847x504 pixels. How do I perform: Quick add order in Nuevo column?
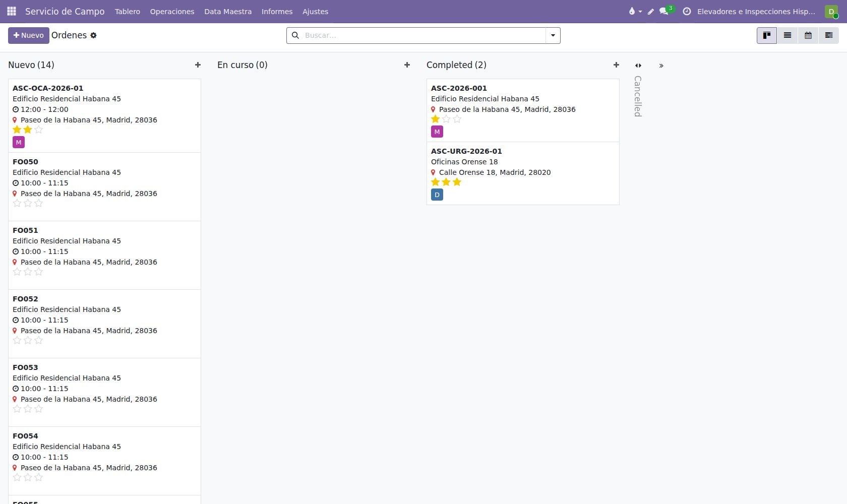coord(198,65)
